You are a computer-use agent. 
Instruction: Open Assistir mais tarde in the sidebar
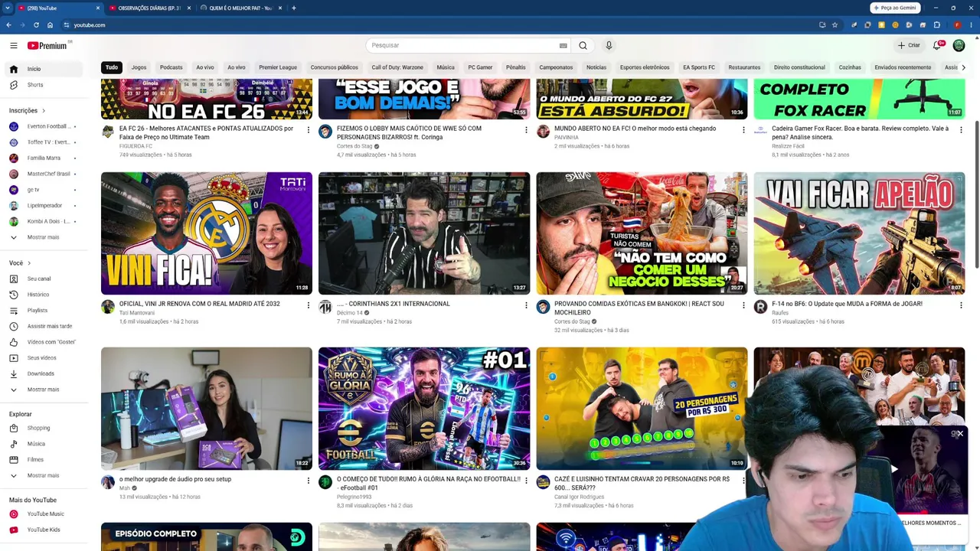pos(50,326)
